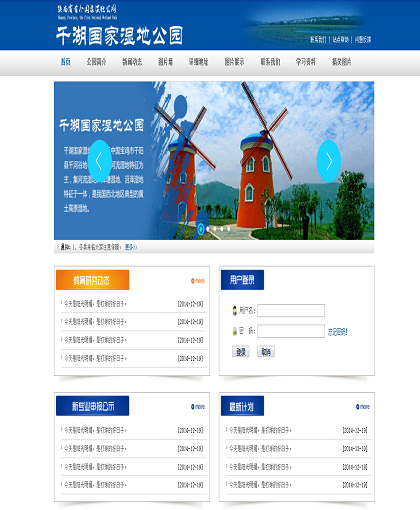Click the 更多>> link in notice bar
The image size is (420, 510).
click(131, 247)
